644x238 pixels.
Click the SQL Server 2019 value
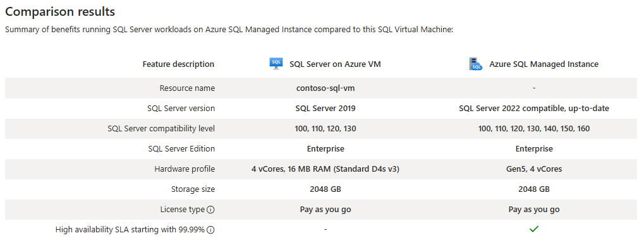325,109
